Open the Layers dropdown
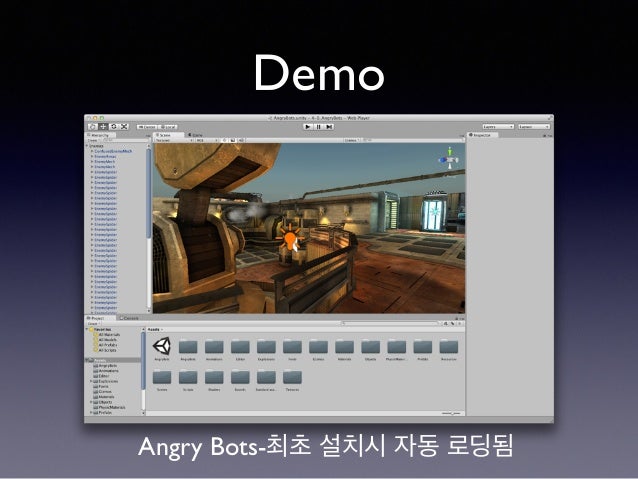638x479 pixels. click(498, 127)
